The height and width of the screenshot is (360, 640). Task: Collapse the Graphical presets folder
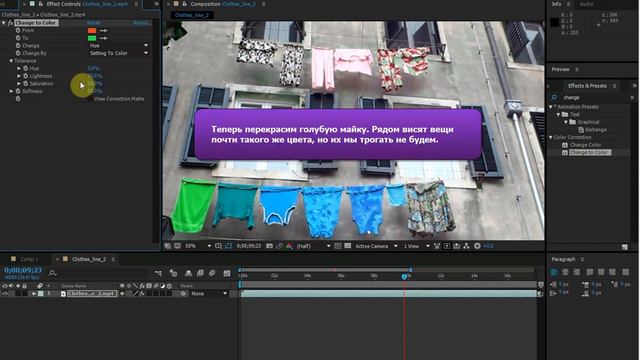(x=566, y=122)
